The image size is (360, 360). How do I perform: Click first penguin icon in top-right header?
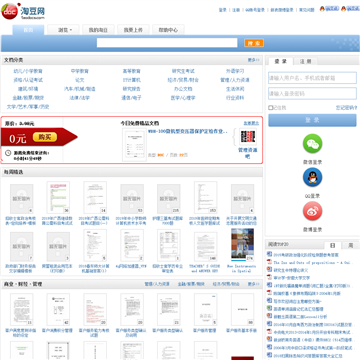point(322,9)
